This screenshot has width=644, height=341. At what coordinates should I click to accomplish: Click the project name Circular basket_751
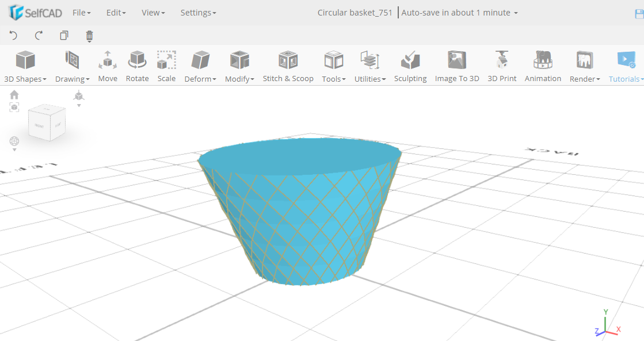tap(355, 13)
